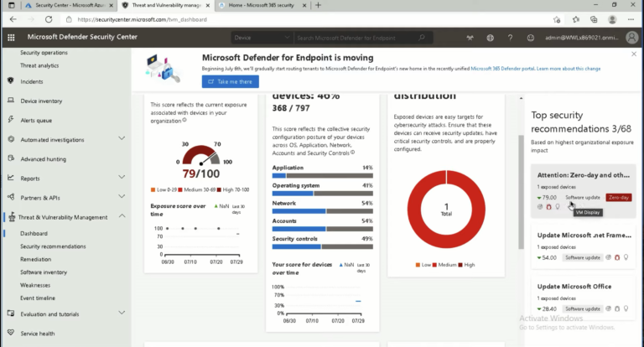
Task: Open browser collections icon
Action: click(594, 19)
